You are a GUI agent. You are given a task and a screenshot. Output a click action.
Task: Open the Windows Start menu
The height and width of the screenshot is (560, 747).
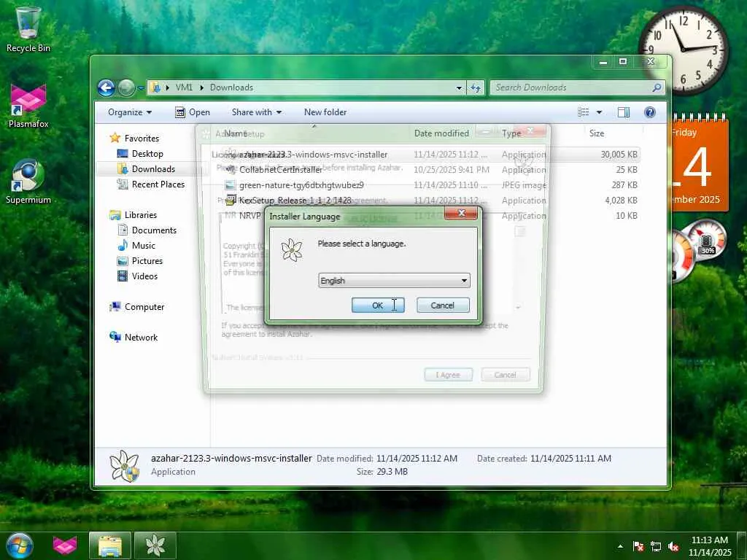point(20,545)
